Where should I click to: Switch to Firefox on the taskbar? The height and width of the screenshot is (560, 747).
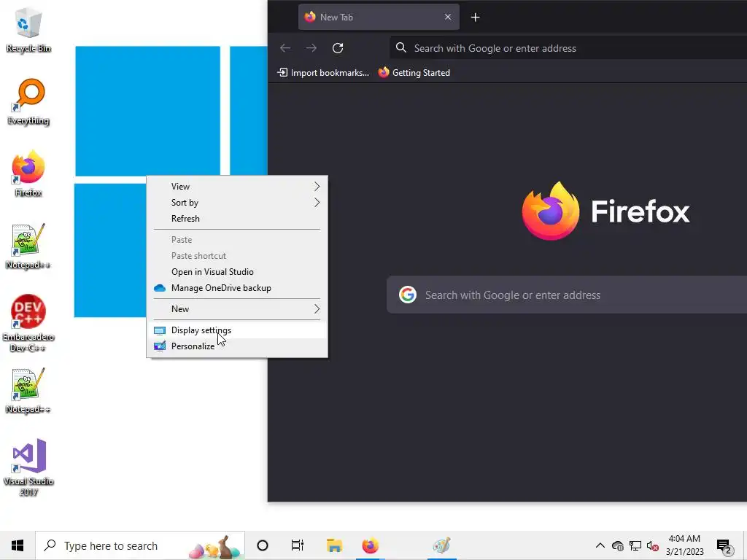[370, 545]
